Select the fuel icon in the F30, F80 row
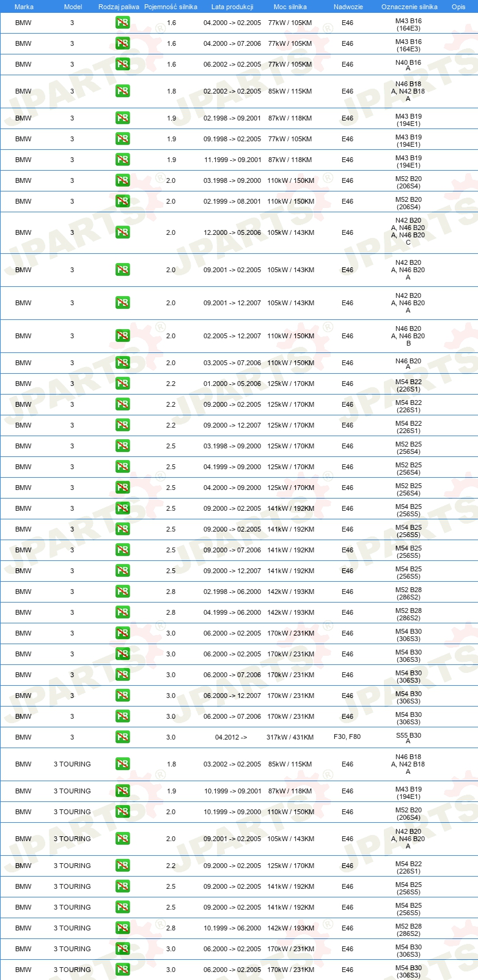 [122, 737]
